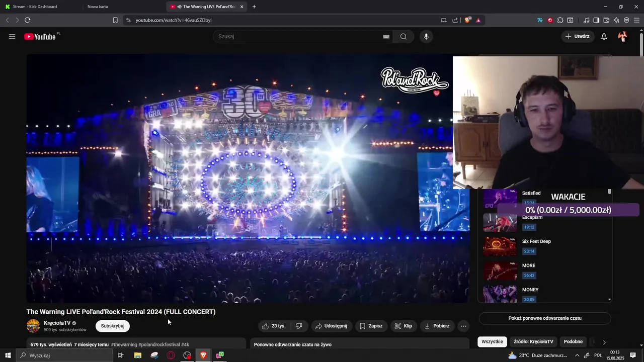Open the weather widget on taskbar

point(538,355)
